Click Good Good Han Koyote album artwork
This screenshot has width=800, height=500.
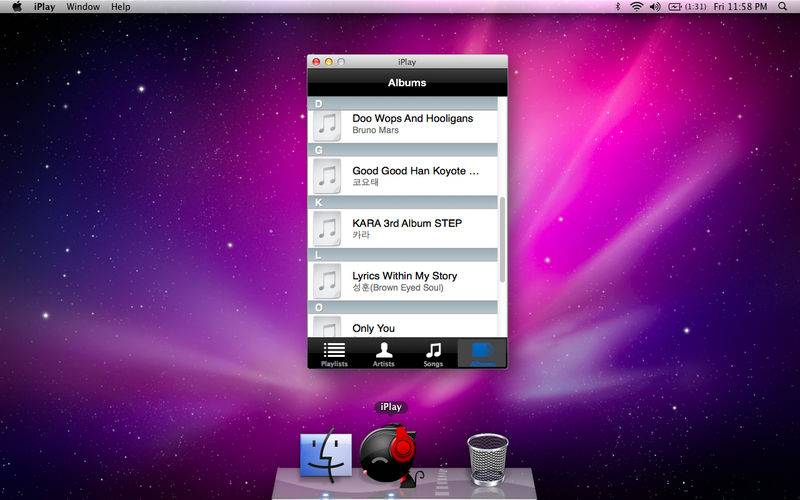point(327,176)
